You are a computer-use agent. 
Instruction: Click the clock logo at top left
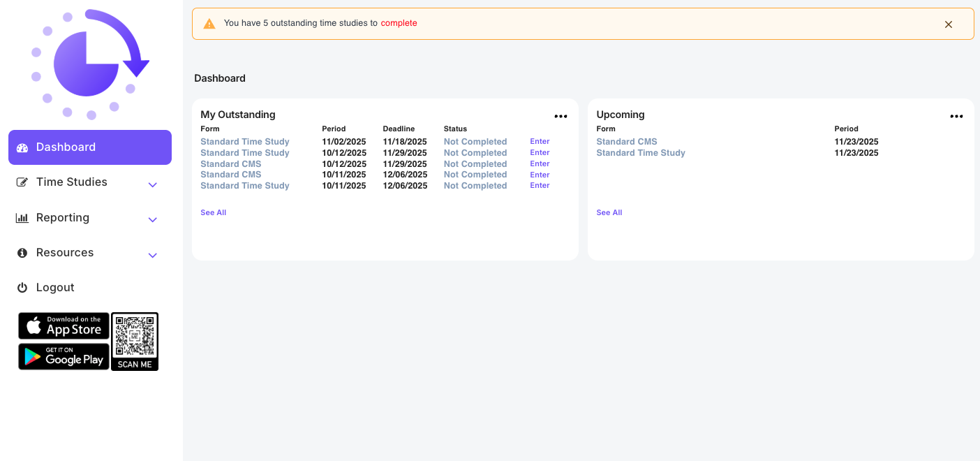pyautogui.click(x=91, y=64)
